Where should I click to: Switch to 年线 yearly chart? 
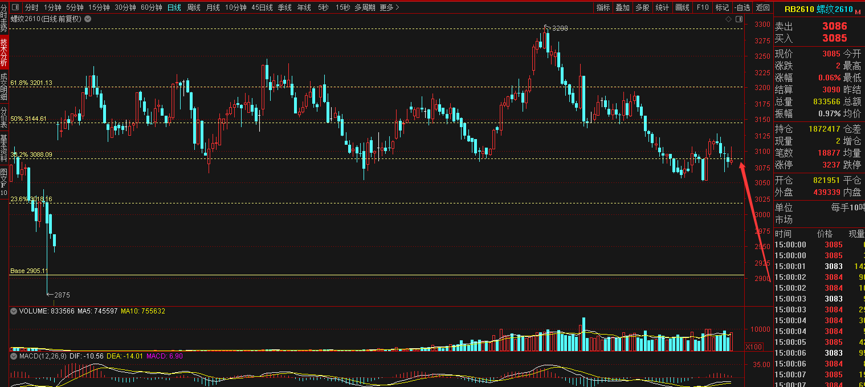304,8
